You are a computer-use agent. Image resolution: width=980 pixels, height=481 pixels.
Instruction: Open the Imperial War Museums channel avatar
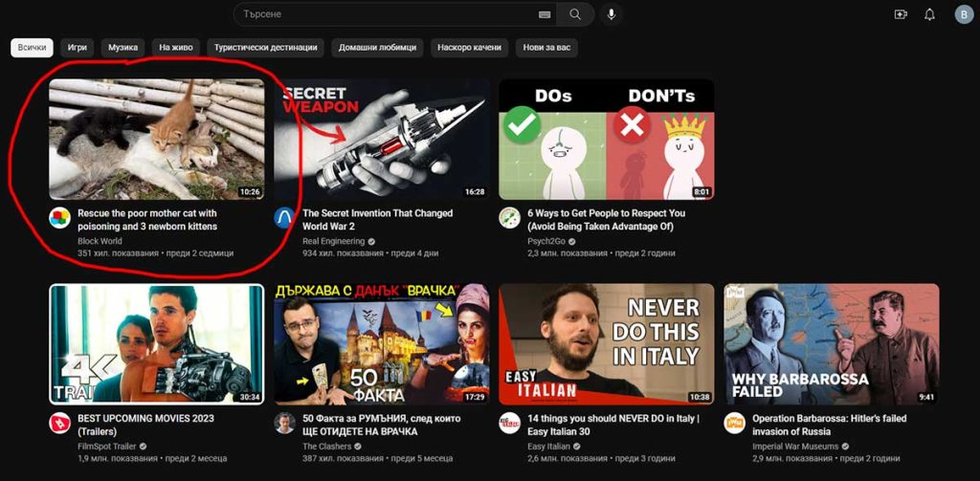click(734, 423)
